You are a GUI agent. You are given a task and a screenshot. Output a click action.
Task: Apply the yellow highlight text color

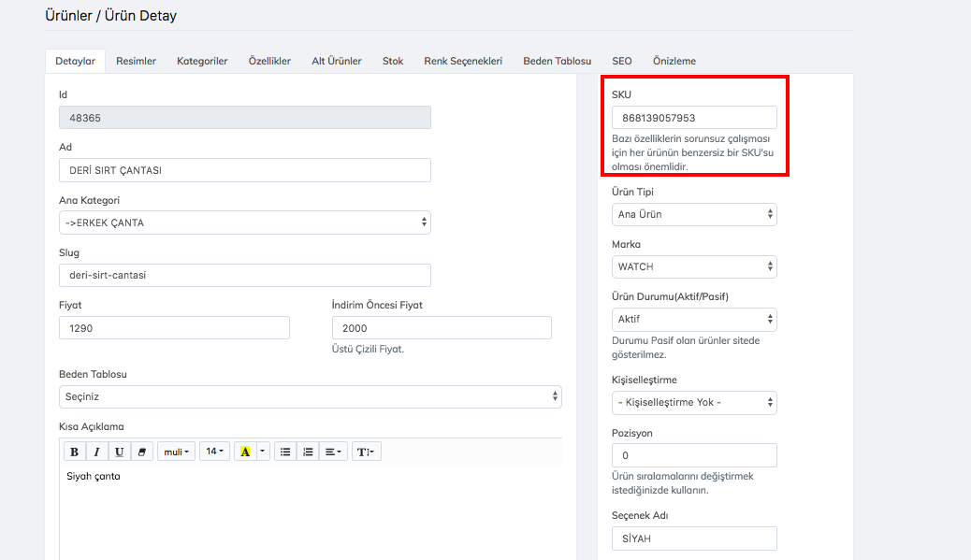245,452
